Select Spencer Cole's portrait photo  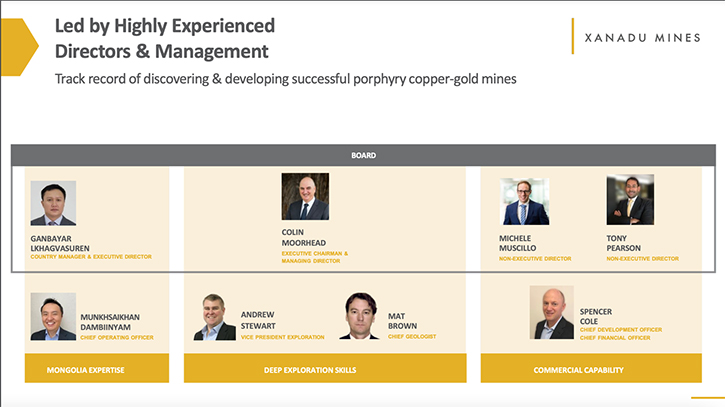pyautogui.click(x=552, y=312)
